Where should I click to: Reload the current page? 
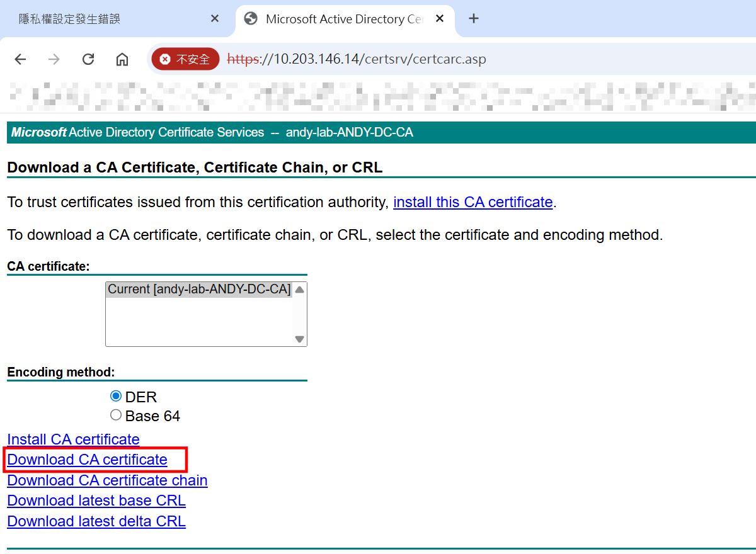pos(88,59)
